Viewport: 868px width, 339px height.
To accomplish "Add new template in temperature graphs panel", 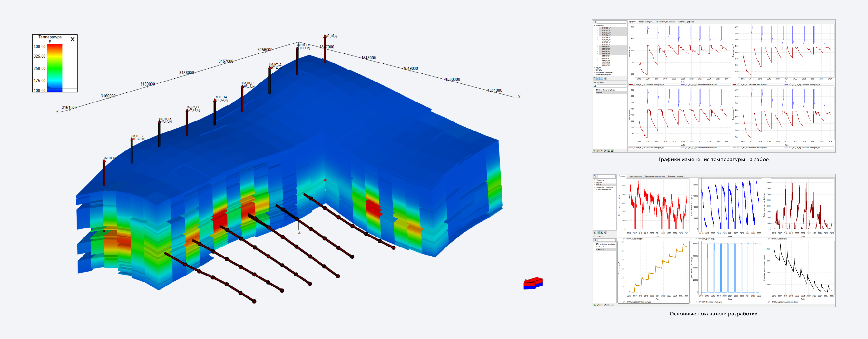I will (x=595, y=151).
